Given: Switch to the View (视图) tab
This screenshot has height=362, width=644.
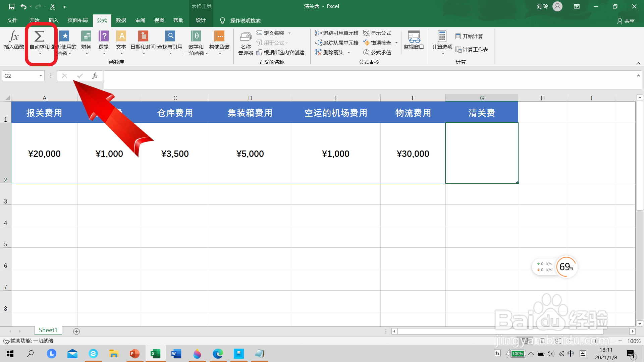Looking at the screenshot, I should click(x=159, y=20).
